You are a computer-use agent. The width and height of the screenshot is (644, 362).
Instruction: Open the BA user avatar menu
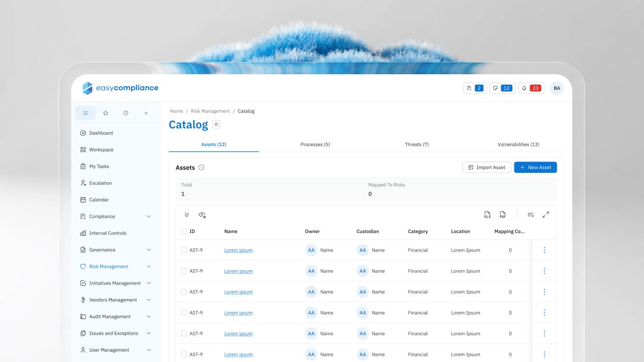click(x=557, y=88)
